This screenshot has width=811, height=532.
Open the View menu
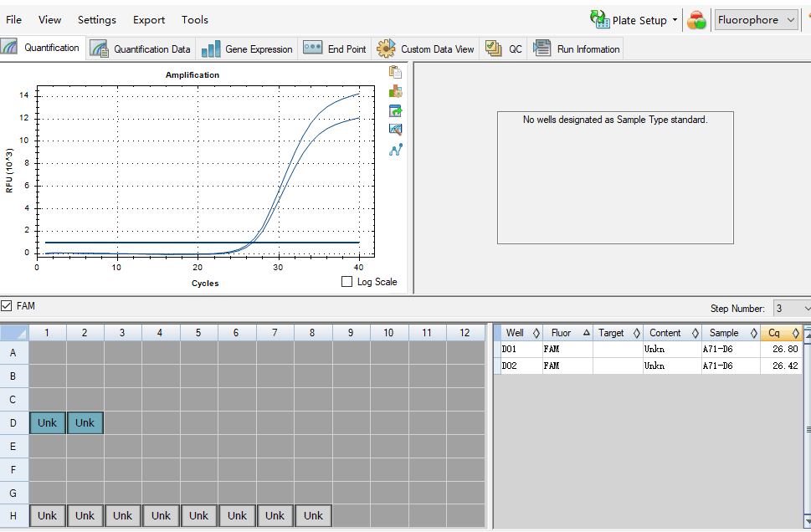[x=49, y=19]
